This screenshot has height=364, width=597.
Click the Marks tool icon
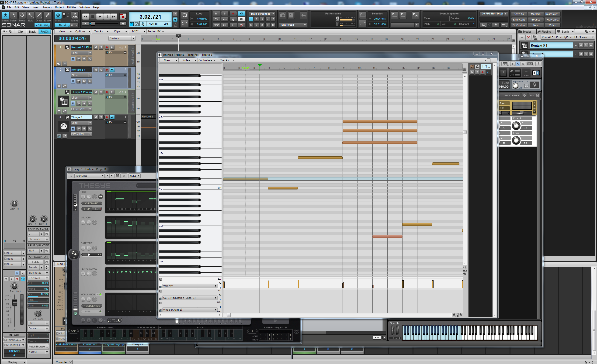pos(75,15)
